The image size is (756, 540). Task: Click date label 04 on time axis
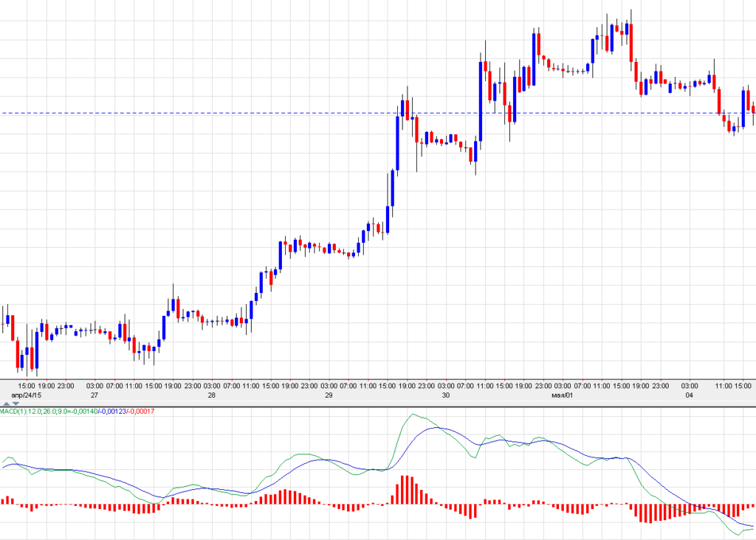pos(690,395)
